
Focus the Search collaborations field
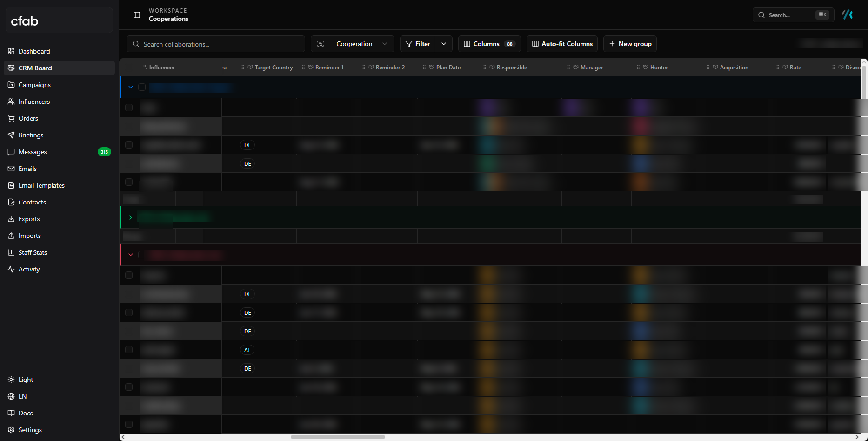pos(216,44)
